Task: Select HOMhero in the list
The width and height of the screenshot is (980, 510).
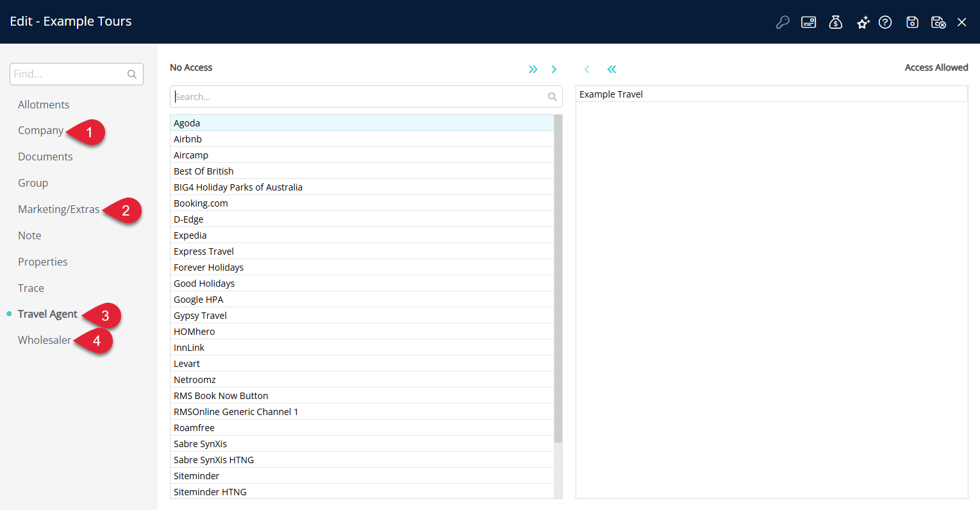Action: tap(362, 332)
